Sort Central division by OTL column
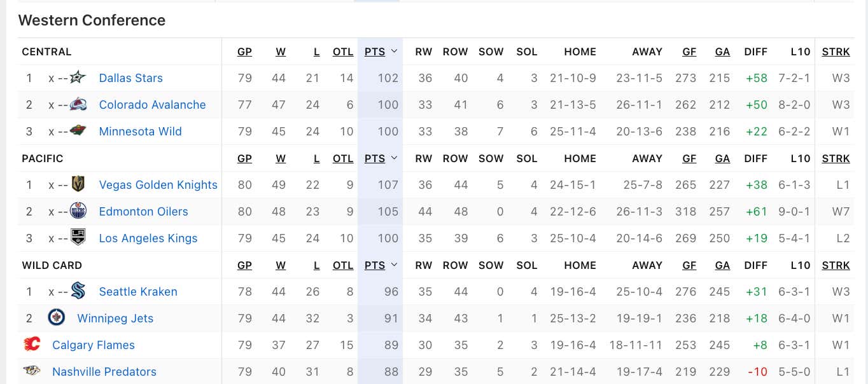868x384 pixels. tap(343, 51)
